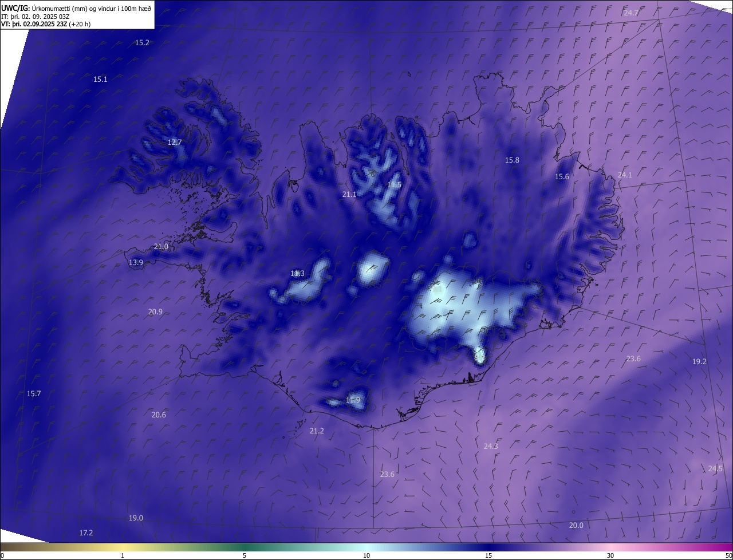Click the 15.1 value label
The image size is (733, 560).
click(x=100, y=80)
